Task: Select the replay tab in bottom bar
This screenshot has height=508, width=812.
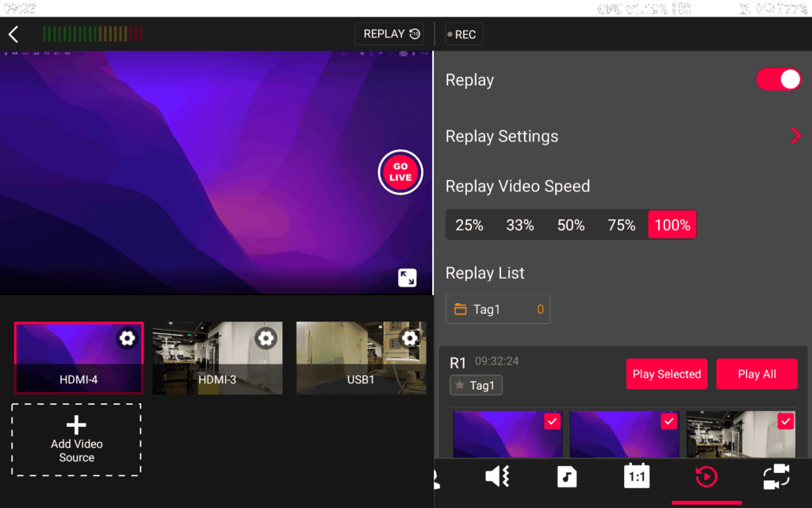Action: click(707, 476)
